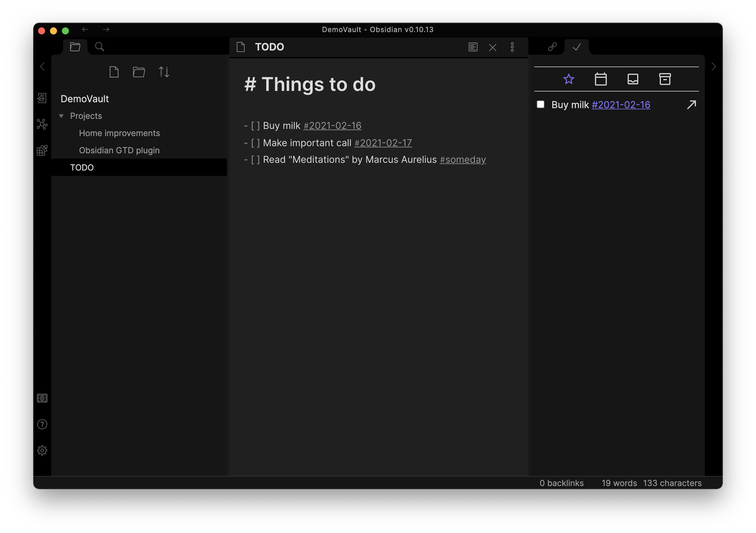756x533 pixels.
Task: Show scheduled tasks calendar icon
Action: tap(601, 79)
